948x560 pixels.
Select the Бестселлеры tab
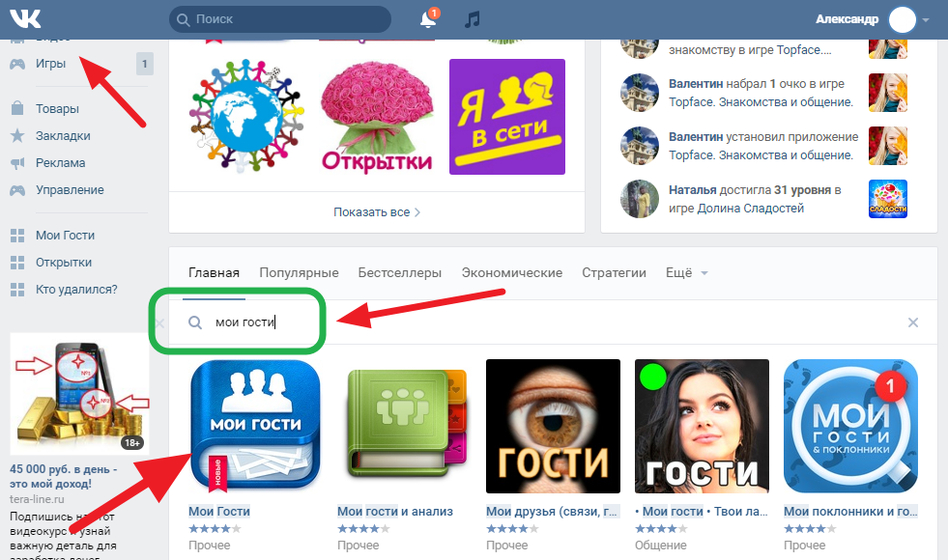point(400,273)
